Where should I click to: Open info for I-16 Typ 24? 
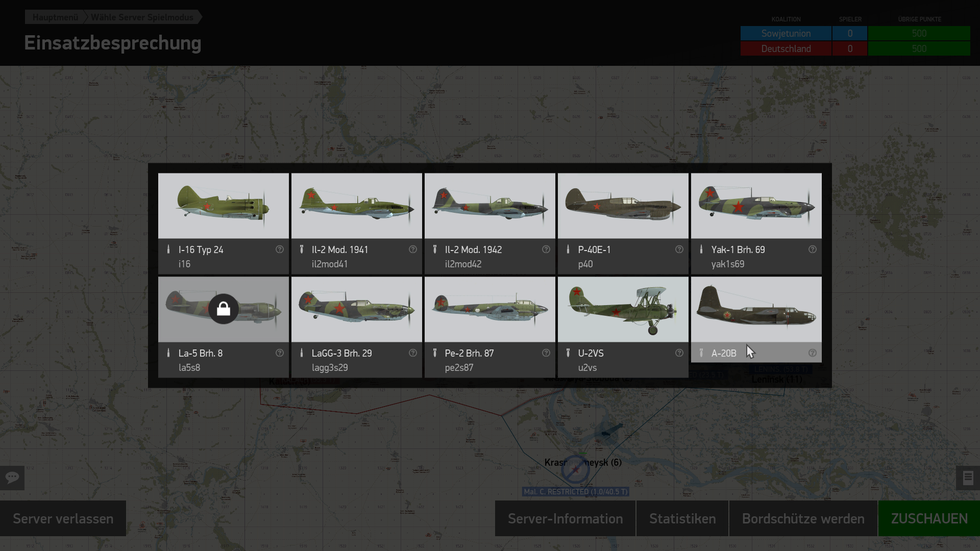point(280,249)
